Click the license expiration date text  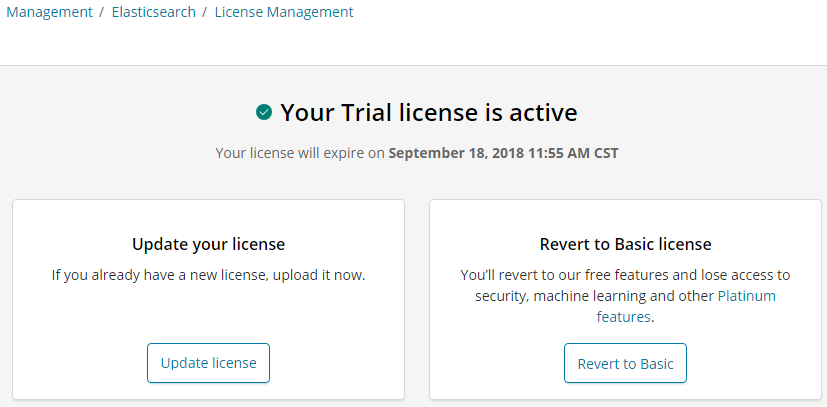click(x=503, y=153)
